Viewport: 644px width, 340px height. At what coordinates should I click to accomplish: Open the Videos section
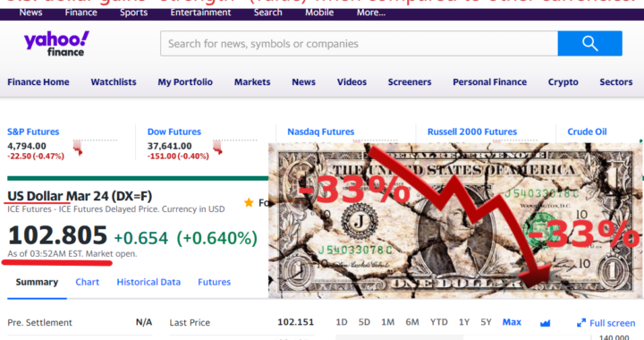coord(352,82)
